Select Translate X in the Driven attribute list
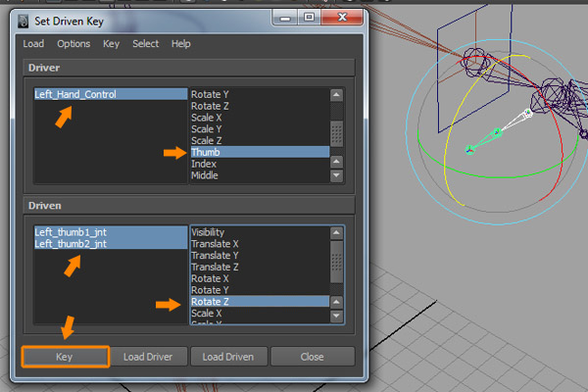 (x=260, y=244)
